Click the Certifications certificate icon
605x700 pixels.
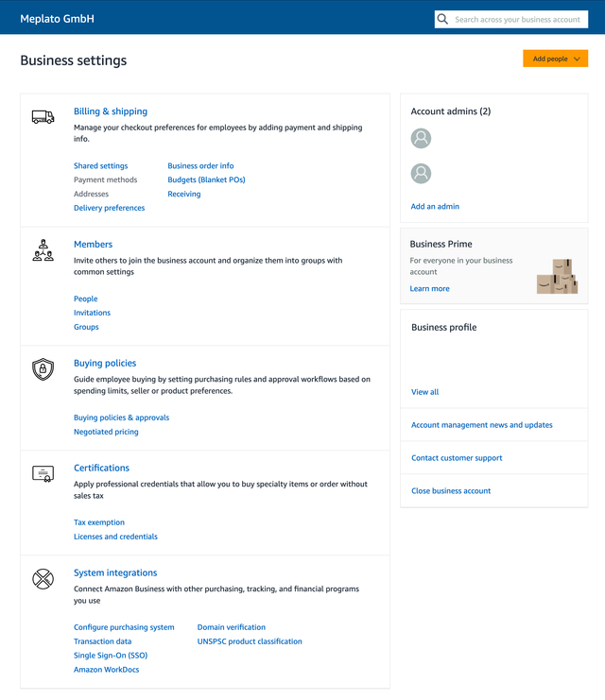point(43,474)
